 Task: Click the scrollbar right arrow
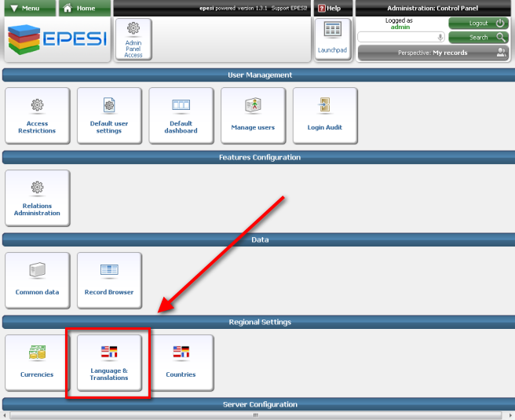pyautogui.click(x=511, y=415)
